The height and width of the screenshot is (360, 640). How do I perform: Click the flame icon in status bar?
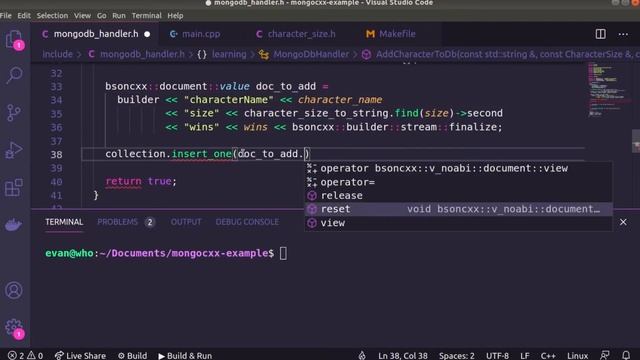362,356
